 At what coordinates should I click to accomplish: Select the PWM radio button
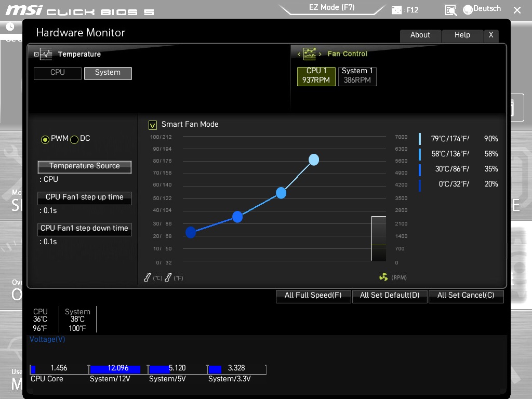pyautogui.click(x=45, y=139)
